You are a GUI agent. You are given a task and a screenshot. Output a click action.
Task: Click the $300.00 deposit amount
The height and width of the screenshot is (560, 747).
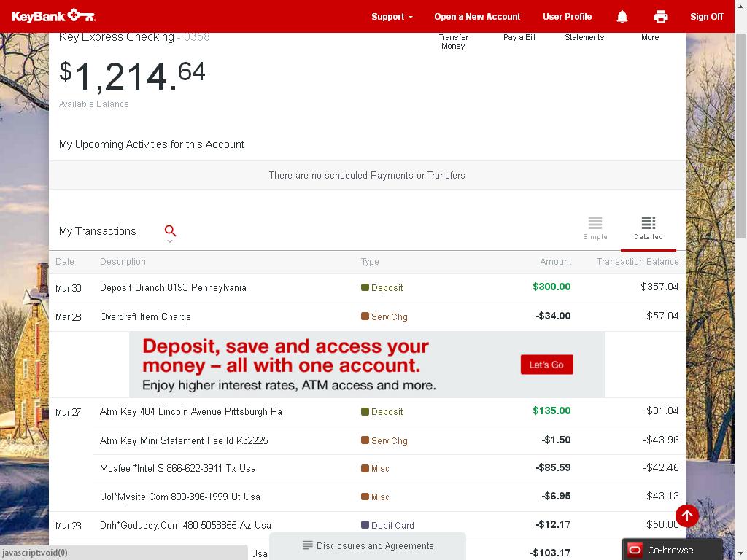point(551,287)
